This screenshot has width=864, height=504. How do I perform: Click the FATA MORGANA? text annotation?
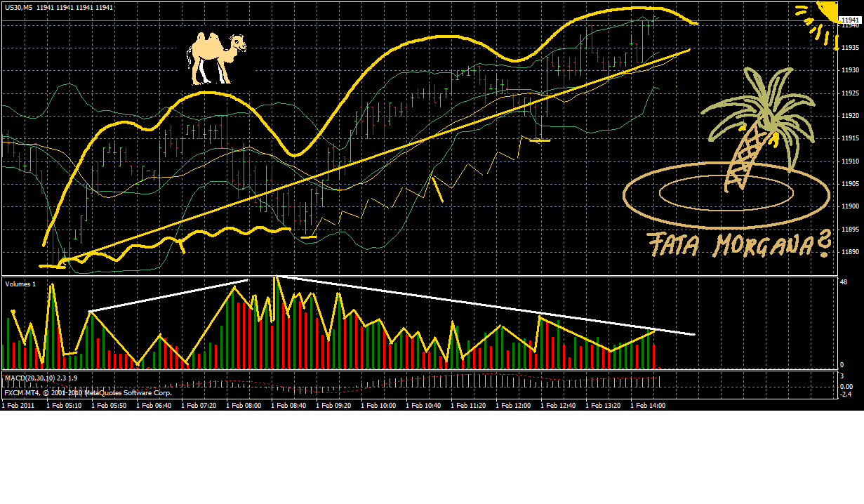click(x=736, y=245)
